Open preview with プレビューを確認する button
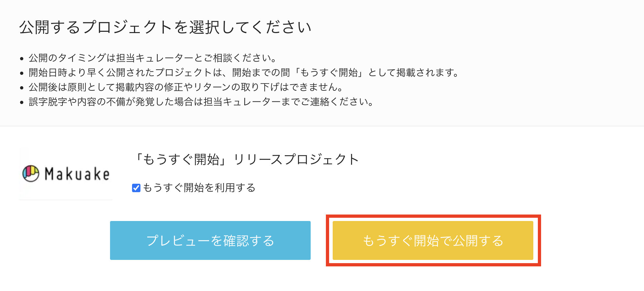Screen dimensions: 644x291 click(x=210, y=240)
